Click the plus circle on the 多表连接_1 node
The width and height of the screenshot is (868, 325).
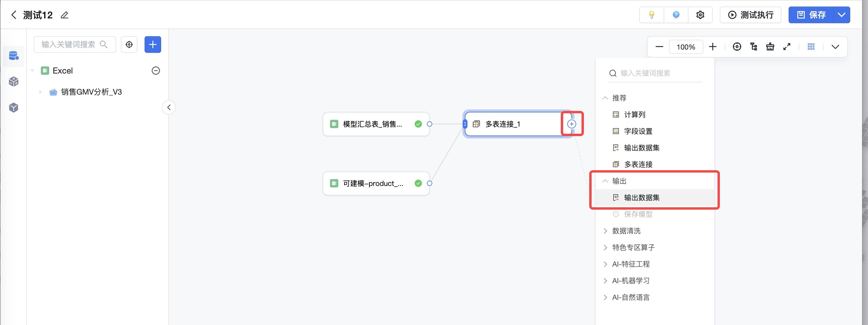click(x=571, y=124)
